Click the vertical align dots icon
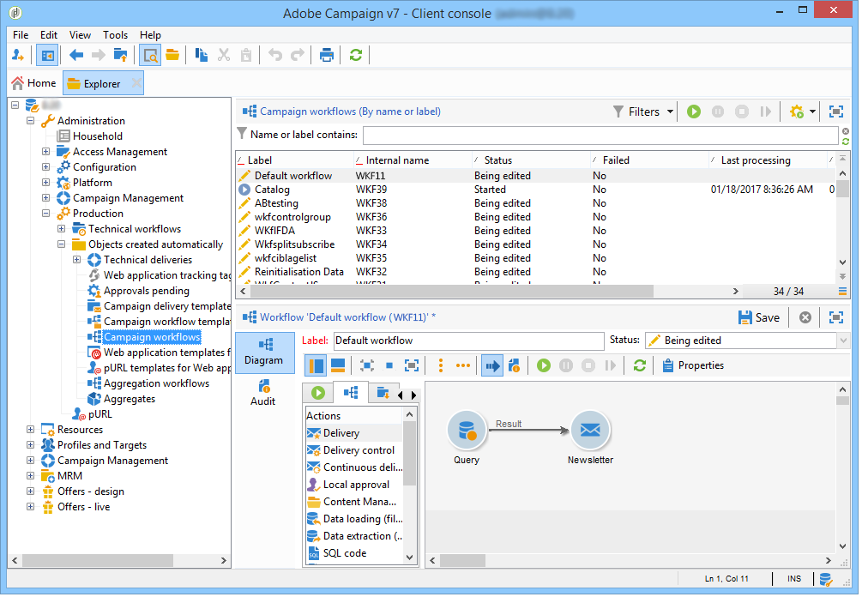Image resolution: width=868 pixels, height=609 pixels. [x=441, y=365]
